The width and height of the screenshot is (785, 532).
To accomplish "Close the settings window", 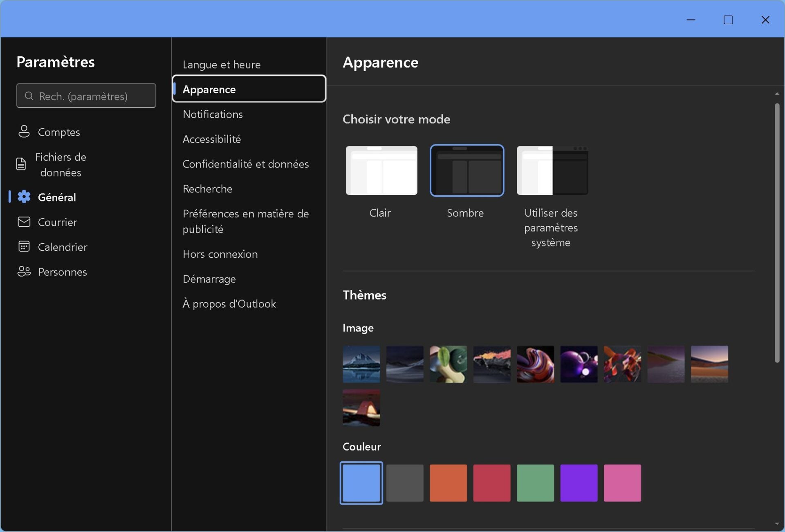I will (765, 20).
